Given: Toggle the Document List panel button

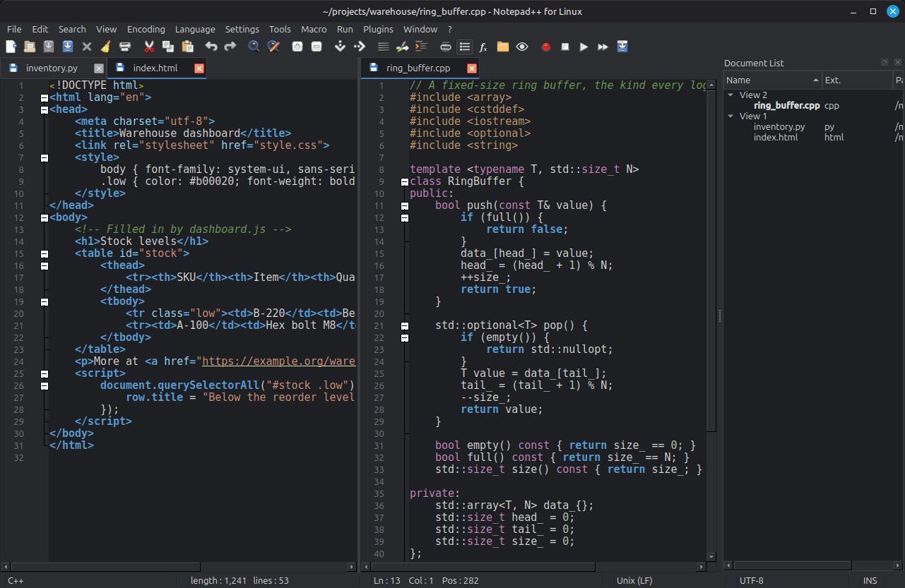Looking at the screenshot, I should pos(464,47).
